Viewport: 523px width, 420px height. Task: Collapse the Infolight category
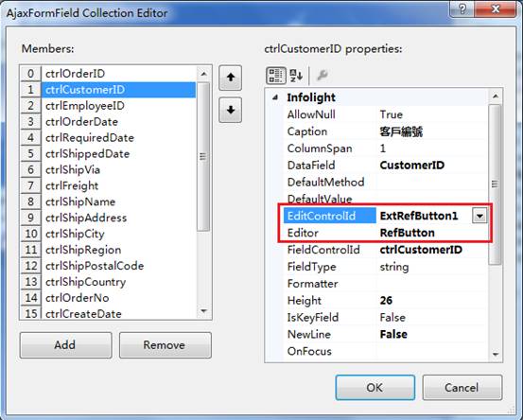coord(275,97)
